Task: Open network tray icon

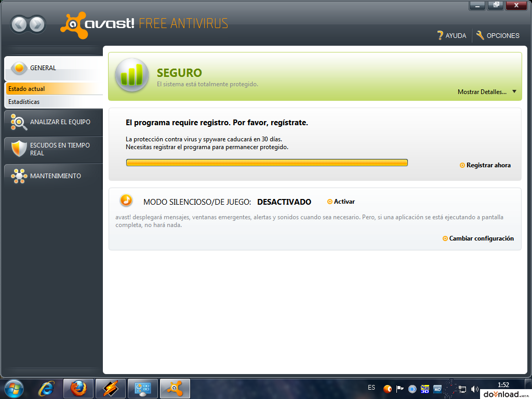Action: point(462,389)
